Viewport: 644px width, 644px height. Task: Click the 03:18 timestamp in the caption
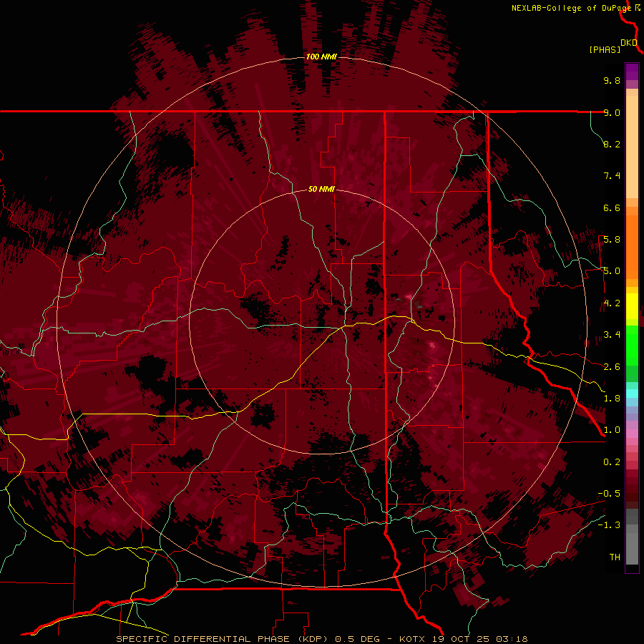point(512,639)
